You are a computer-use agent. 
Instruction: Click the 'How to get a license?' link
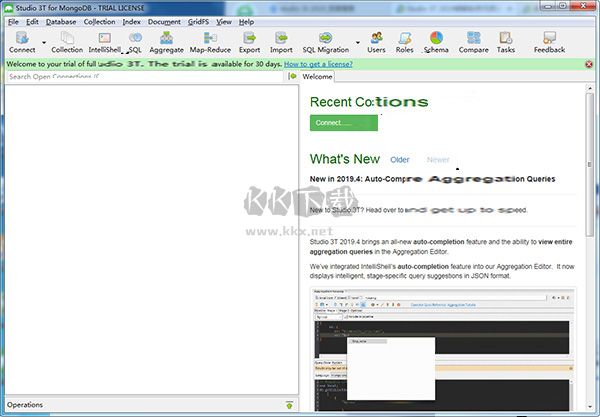click(x=318, y=64)
